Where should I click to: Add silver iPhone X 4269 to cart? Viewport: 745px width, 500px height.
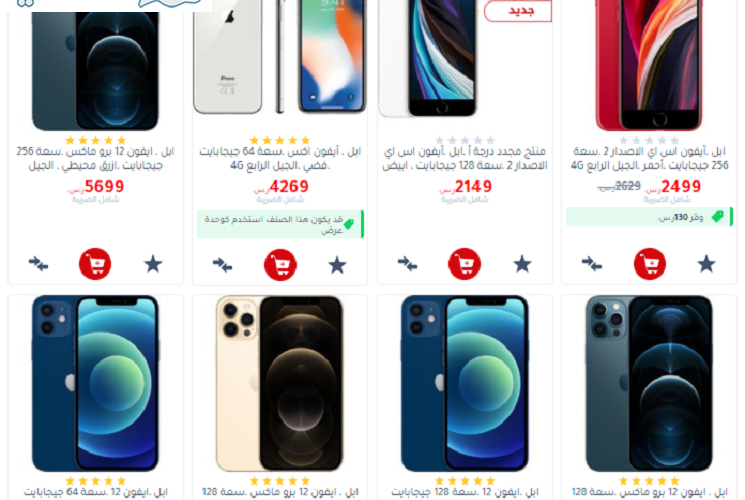280,265
